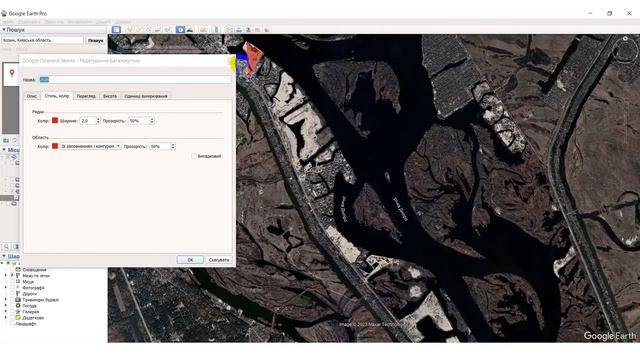
Task: Toggle the sidebar button in the toolbar
Action: (x=116, y=29)
